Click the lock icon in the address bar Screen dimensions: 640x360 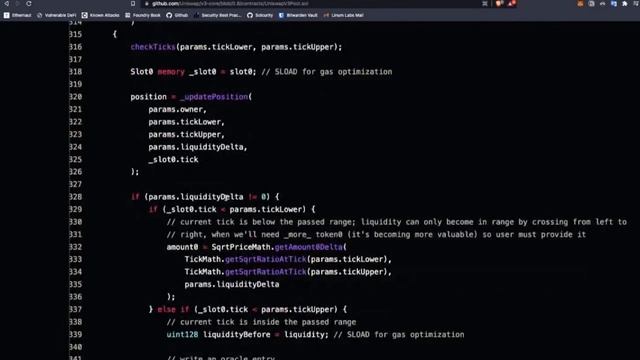[x=147, y=4]
